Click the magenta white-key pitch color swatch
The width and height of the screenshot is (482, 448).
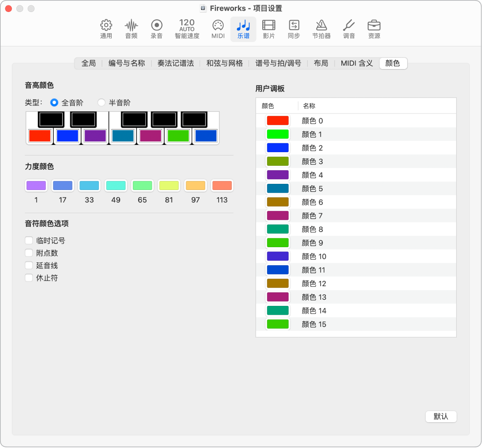click(x=151, y=136)
